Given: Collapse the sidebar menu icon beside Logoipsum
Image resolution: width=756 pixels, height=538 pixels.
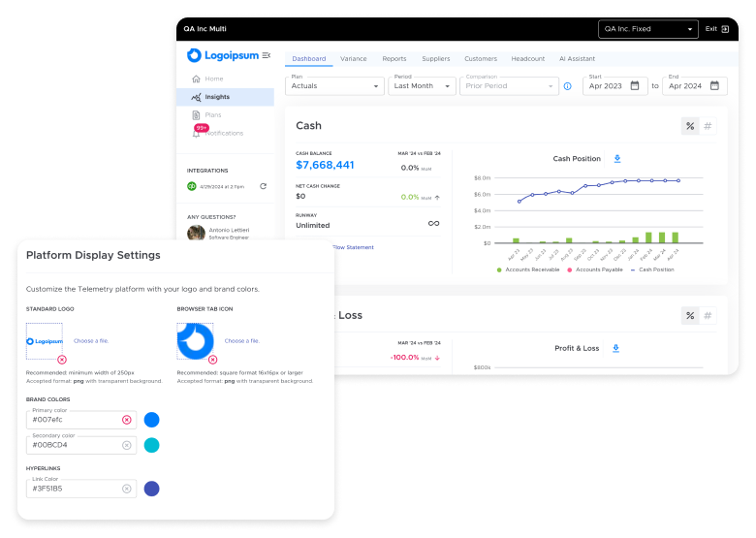Looking at the screenshot, I should pyautogui.click(x=267, y=55).
